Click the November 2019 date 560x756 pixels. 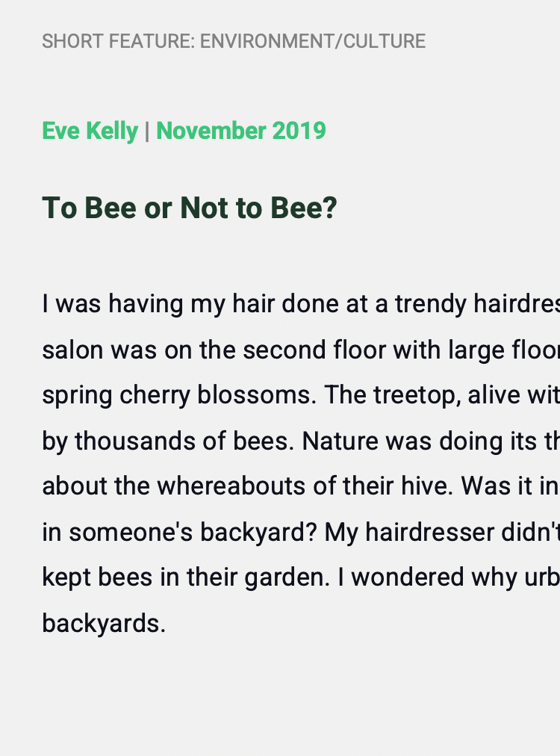pos(241,131)
